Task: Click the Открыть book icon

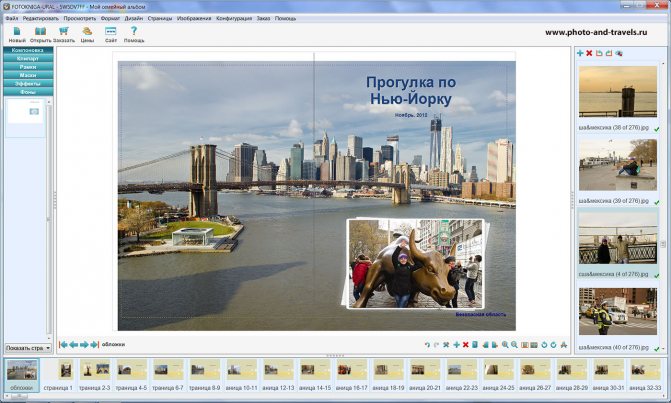Action: coord(40,31)
